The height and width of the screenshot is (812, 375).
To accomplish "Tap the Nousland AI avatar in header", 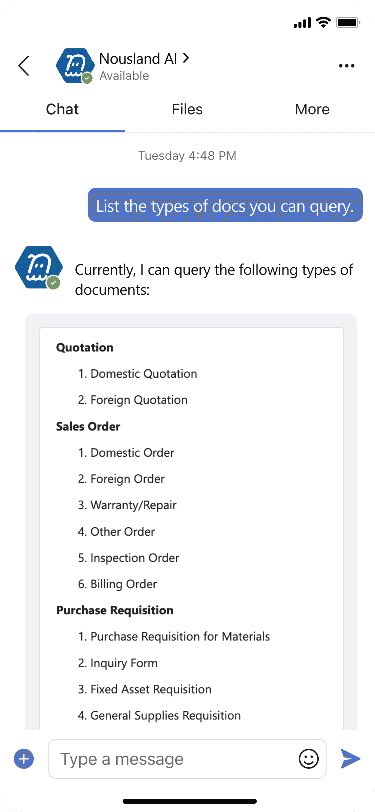I will [74, 66].
